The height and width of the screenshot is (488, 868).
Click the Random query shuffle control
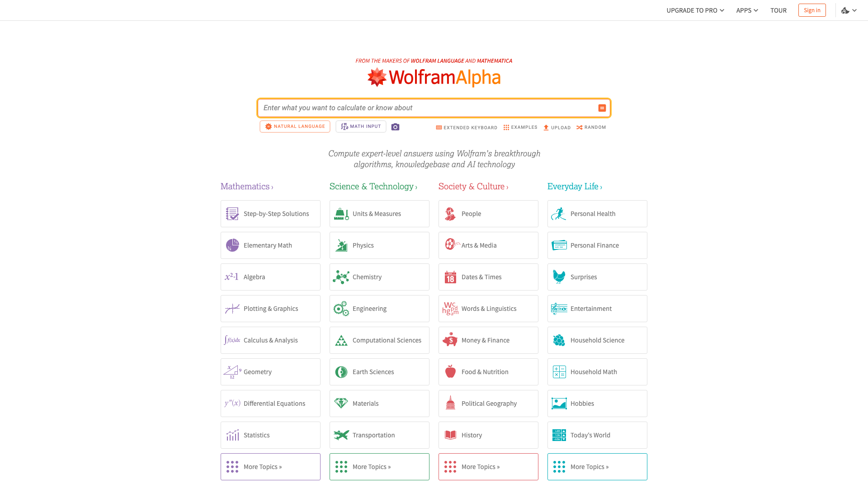point(590,127)
